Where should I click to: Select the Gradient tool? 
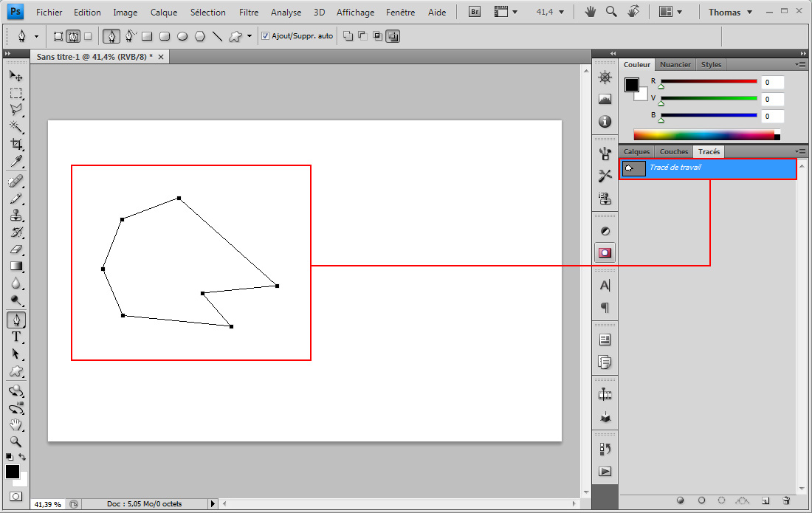click(x=16, y=266)
